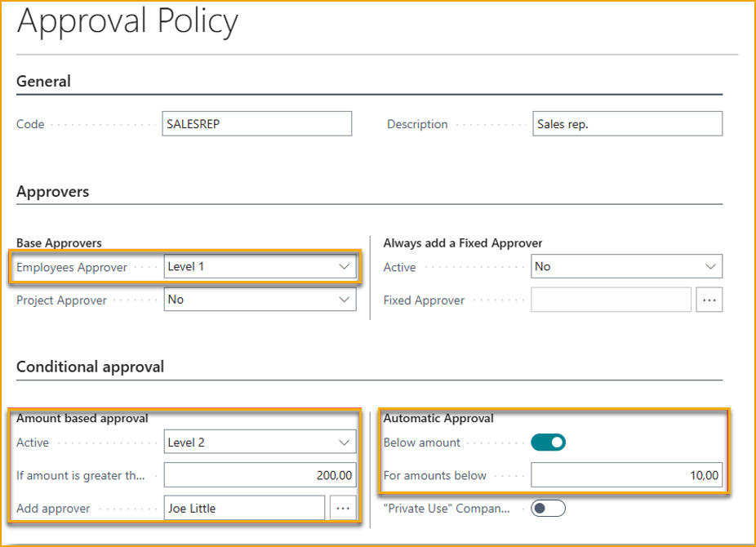The height and width of the screenshot is (547, 756).
Task: Click the Add approver Joe Little field
Action: pos(244,509)
